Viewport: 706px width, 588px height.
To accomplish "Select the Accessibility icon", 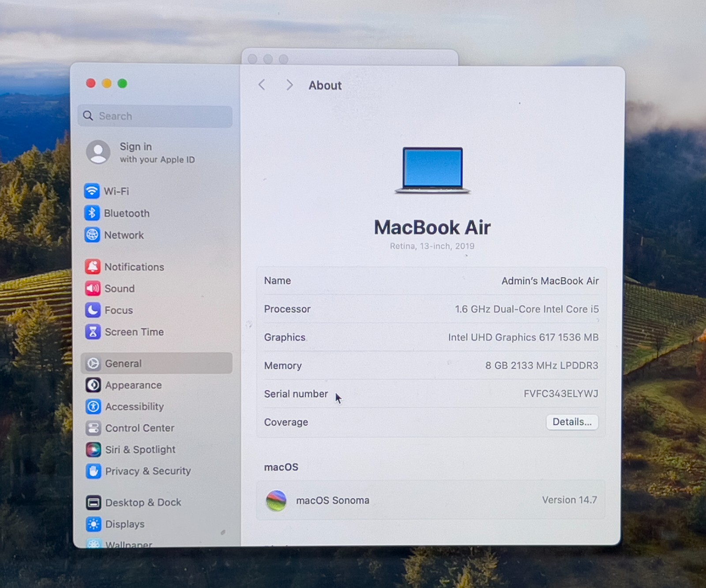I will (93, 407).
